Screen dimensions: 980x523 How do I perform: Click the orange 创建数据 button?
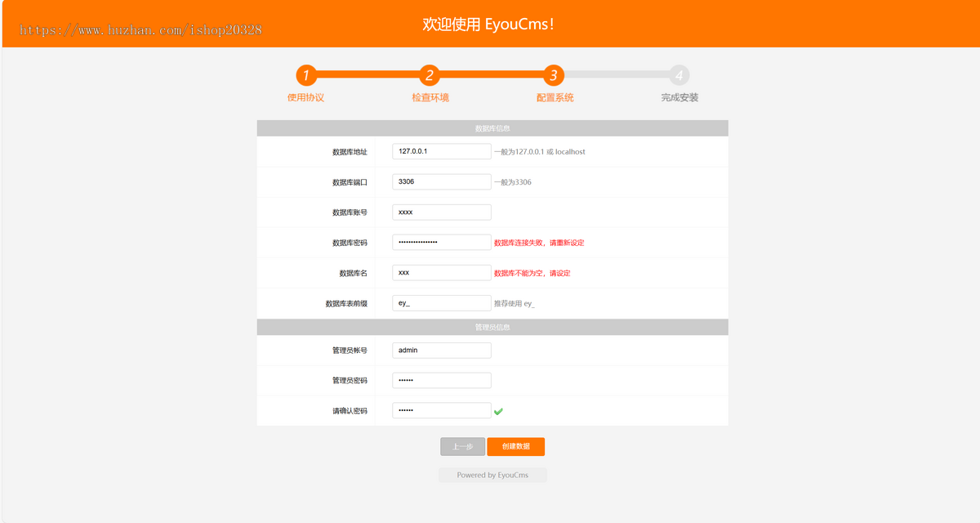516,446
